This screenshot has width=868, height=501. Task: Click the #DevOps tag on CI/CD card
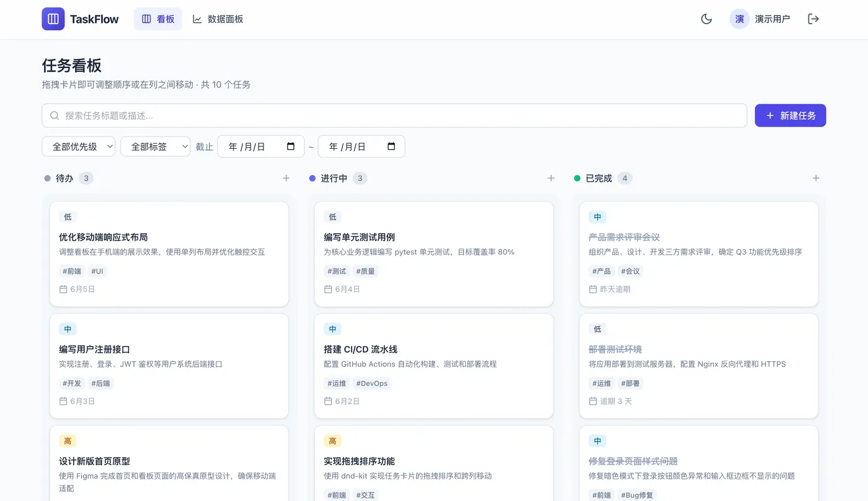click(x=372, y=383)
